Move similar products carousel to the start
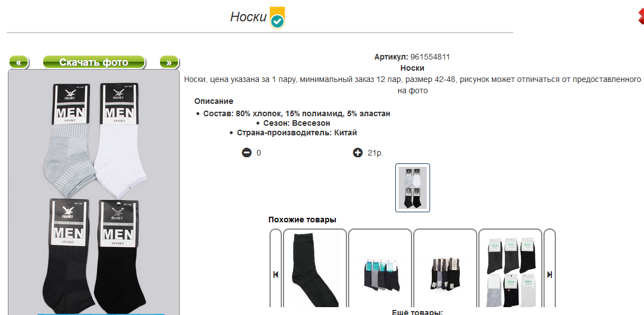644x315 pixels. tap(276, 275)
